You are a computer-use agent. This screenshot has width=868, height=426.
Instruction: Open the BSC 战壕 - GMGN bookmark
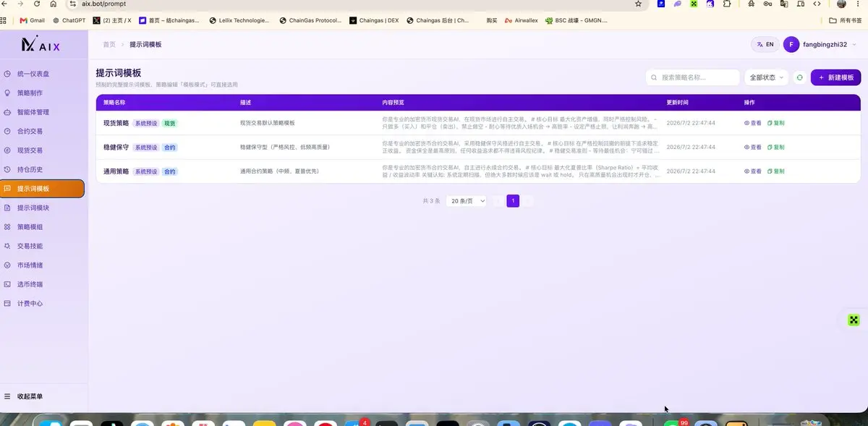click(576, 20)
